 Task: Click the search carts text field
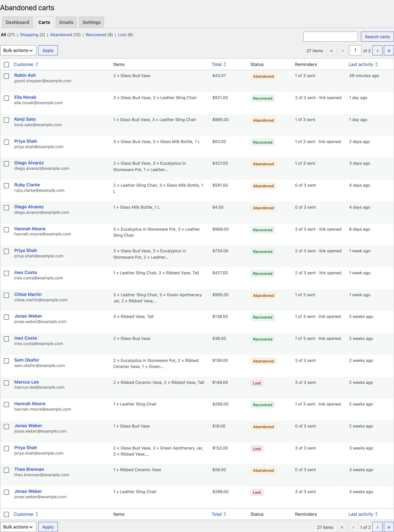330,37
